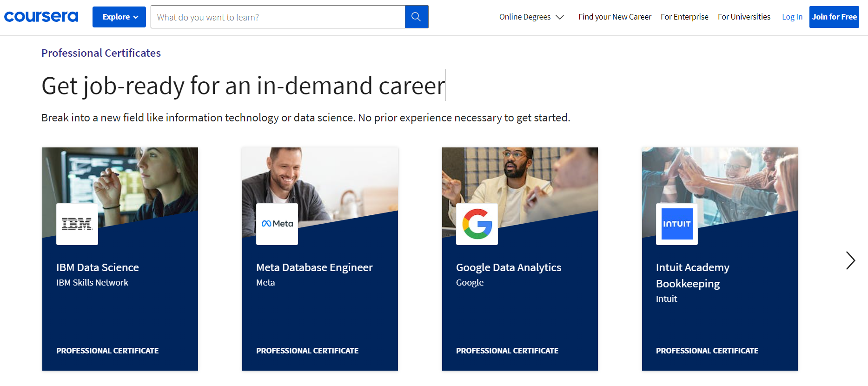Open the Professional Certificates heading link
This screenshot has width=868, height=386.
click(101, 53)
